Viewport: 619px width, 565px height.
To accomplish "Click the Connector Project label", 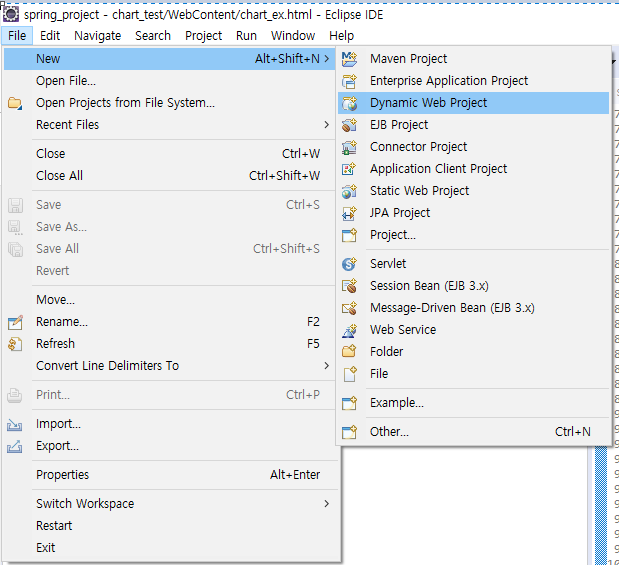I will click(418, 147).
